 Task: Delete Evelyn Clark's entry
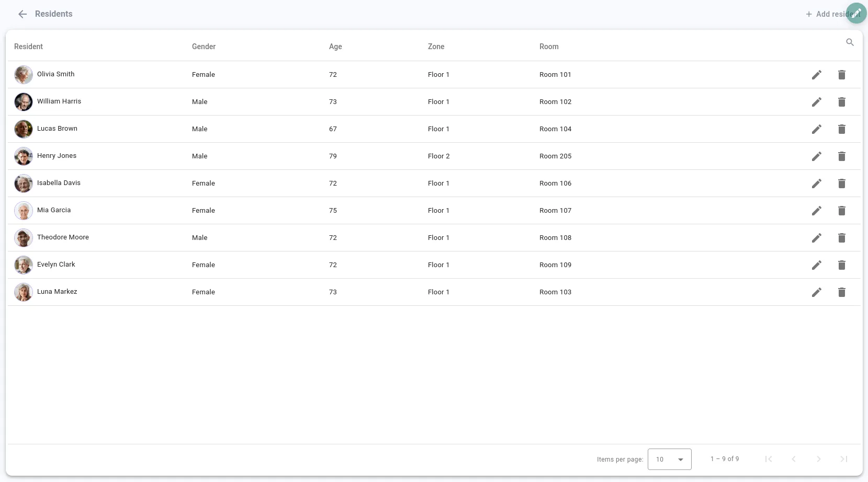(841, 265)
